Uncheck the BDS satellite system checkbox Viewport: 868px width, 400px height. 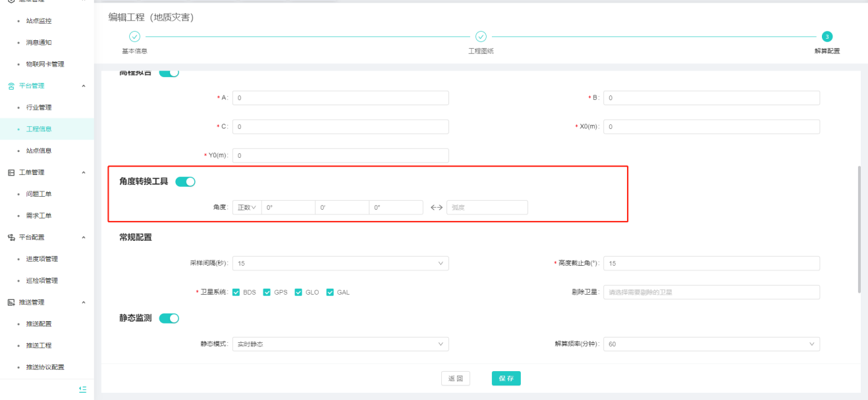(x=236, y=292)
